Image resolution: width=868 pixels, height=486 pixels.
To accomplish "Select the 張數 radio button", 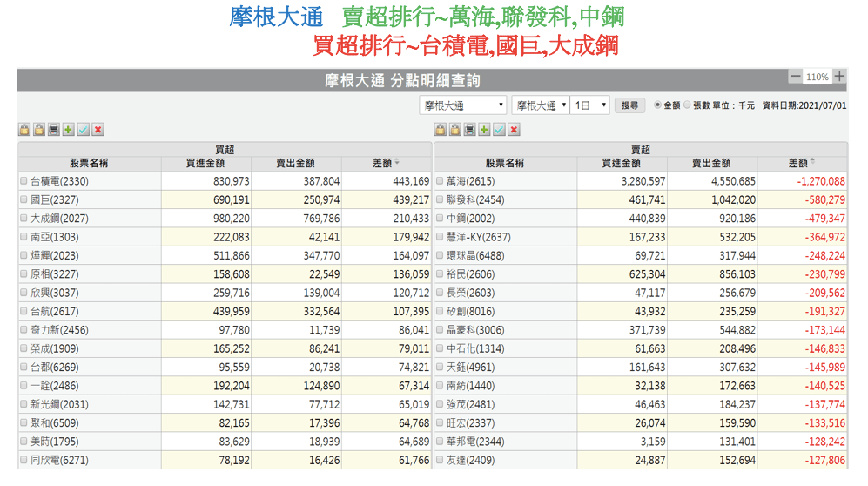I will tap(687, 105).
